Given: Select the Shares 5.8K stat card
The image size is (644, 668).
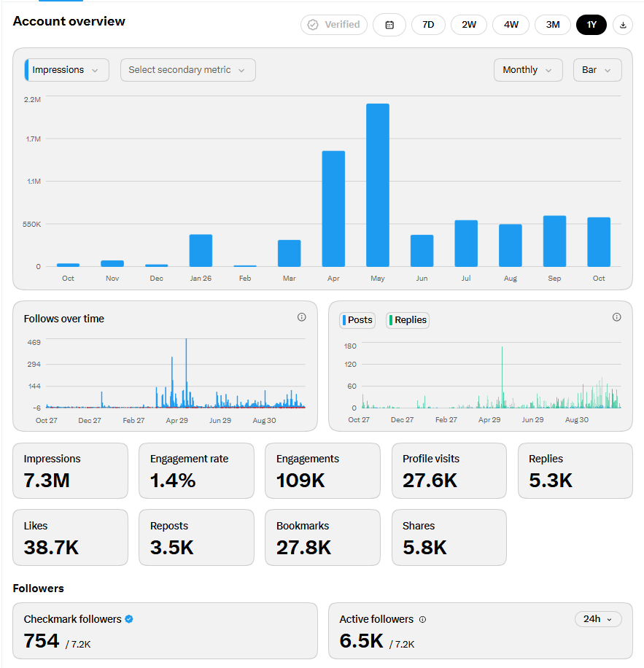Looking at the screenshot, I should (449, 537).
